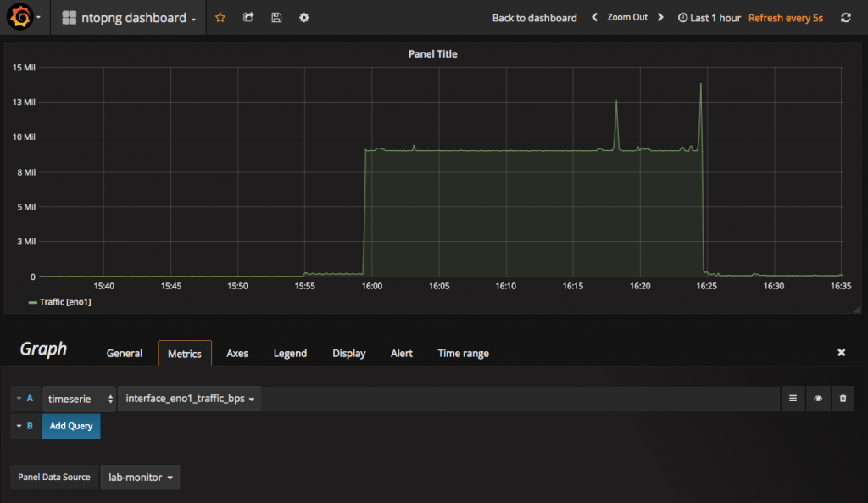Grab the panel resize handle corner
The height and width of the screenshot is (503, 868).
858,309
